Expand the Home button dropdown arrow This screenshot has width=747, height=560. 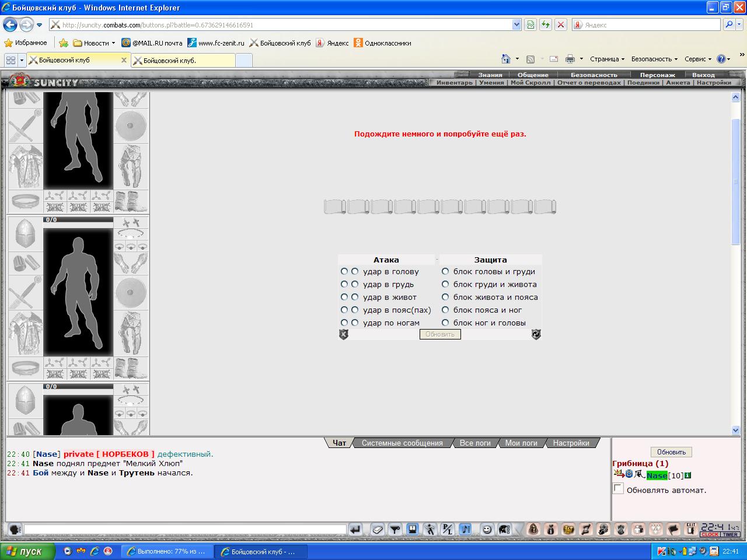[517, 59]
